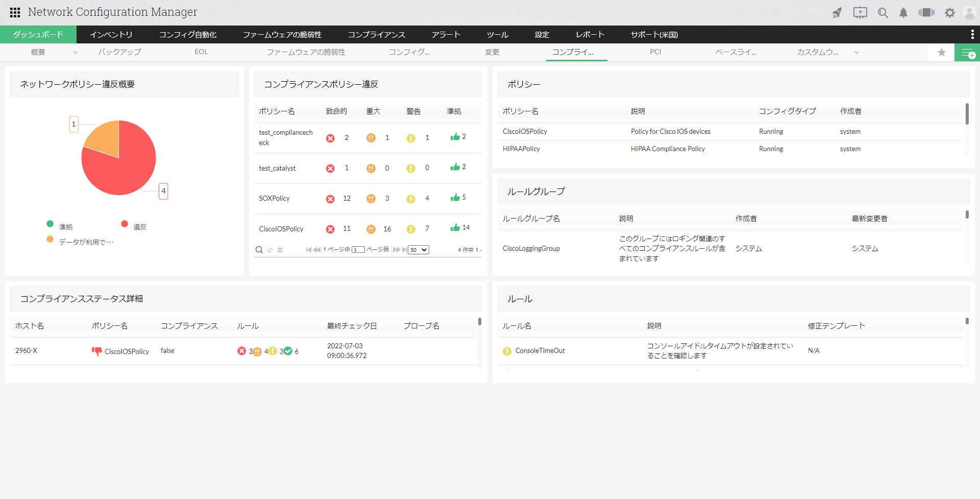Click the star favorite icon
Screen dimensions: 980x499
click(x=942, y=52)
